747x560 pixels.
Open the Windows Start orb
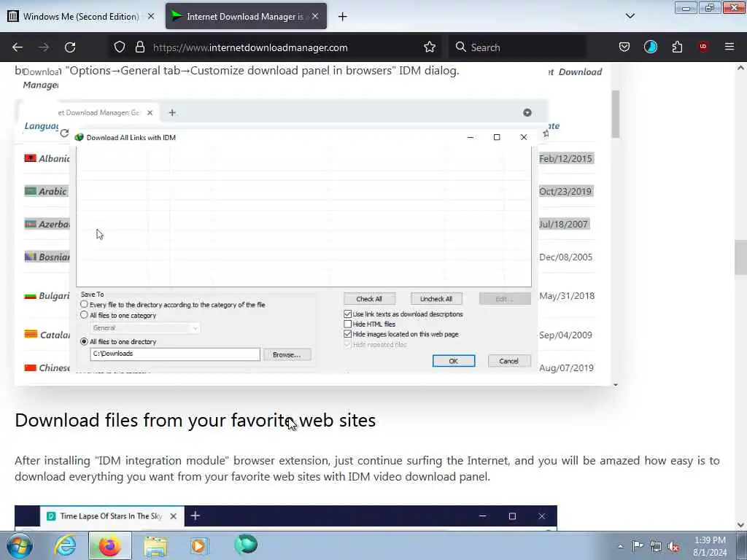[19, 545]
